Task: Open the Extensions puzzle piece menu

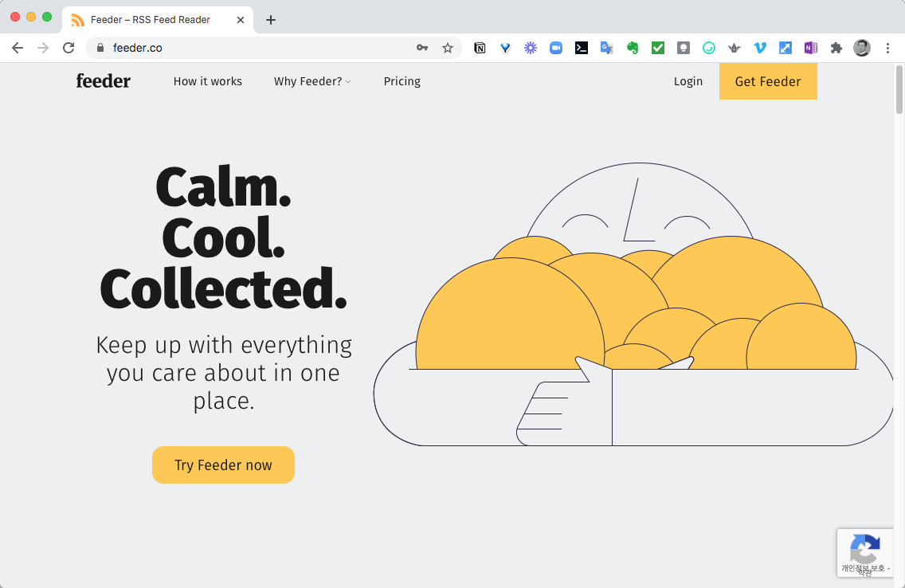Action: coord(836,48)
